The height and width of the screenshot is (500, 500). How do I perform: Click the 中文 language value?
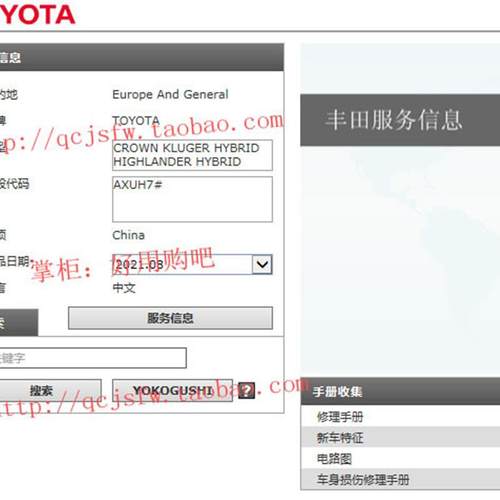pos(124,288)
